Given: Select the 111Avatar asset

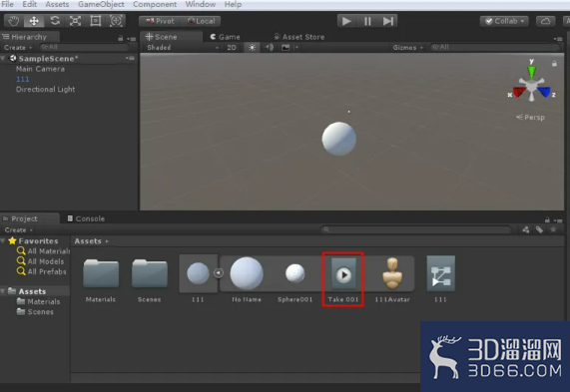Looking at the screenshot, I should coord(392,279).
